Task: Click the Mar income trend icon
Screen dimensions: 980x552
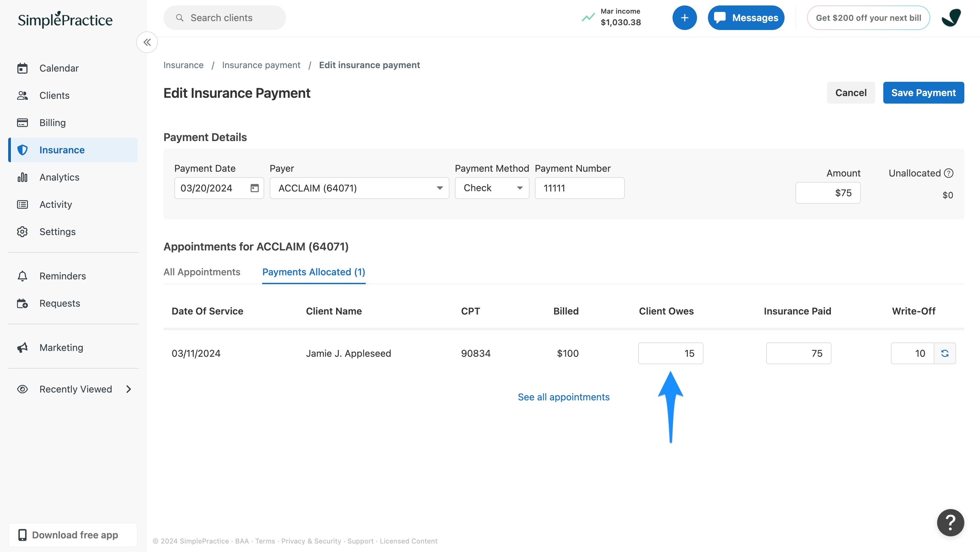Action: click(x=588, y=17)
